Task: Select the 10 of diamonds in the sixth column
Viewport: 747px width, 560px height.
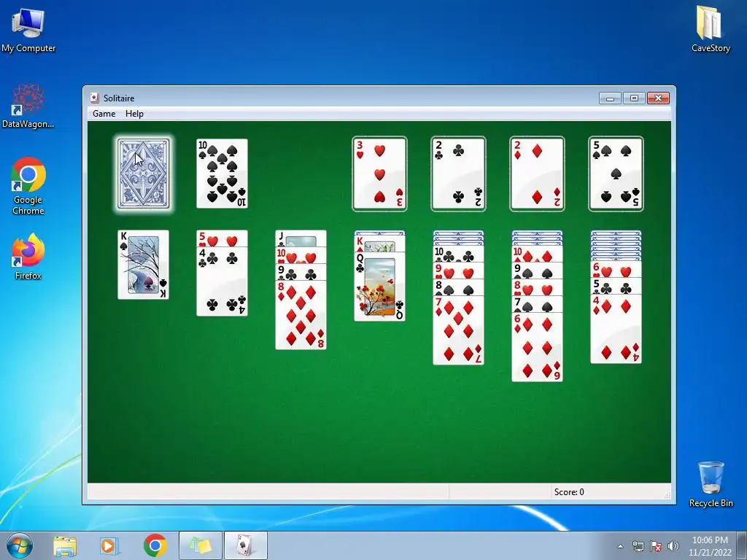Action: 537,254
